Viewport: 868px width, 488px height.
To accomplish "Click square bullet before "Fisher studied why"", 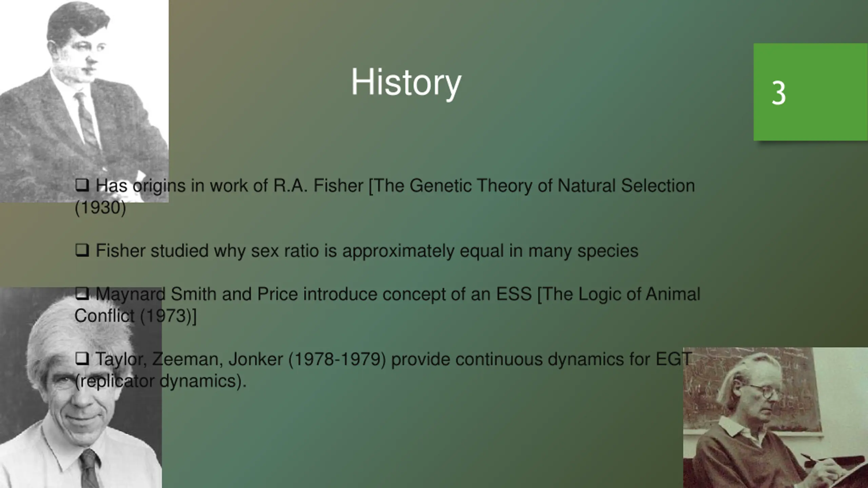I will coord(82,250).
